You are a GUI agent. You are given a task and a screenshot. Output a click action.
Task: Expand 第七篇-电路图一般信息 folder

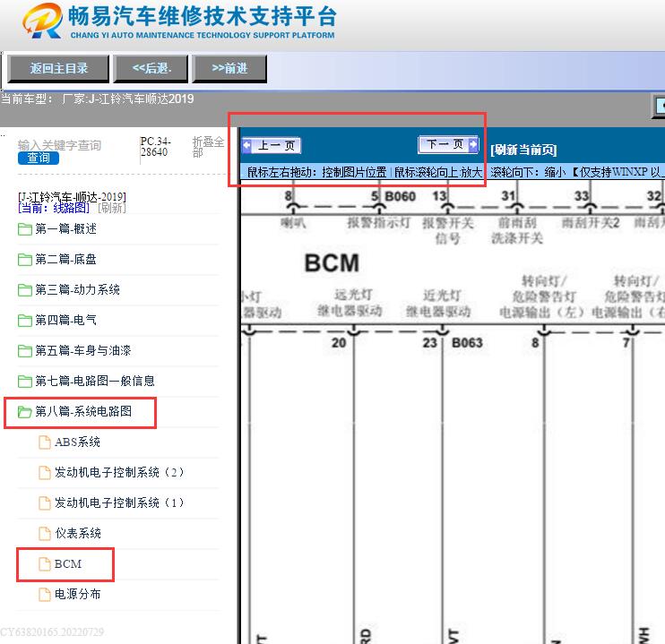tap(95, 382)
